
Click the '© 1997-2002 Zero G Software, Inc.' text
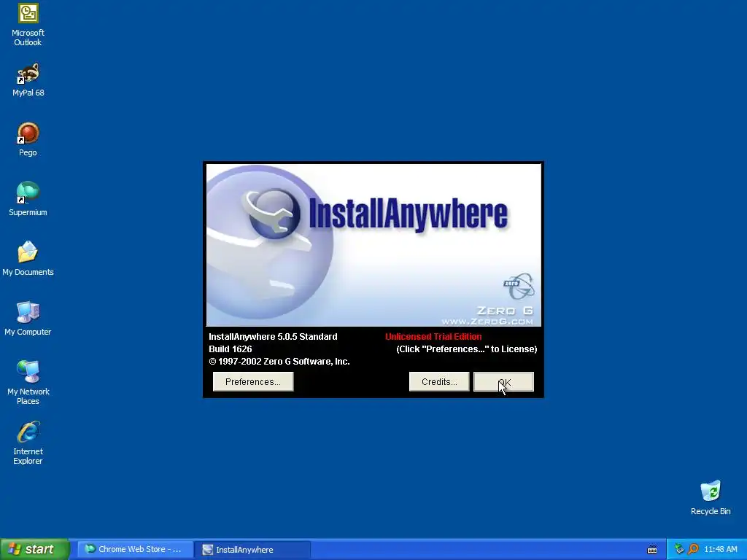click(x=279, y=362)
